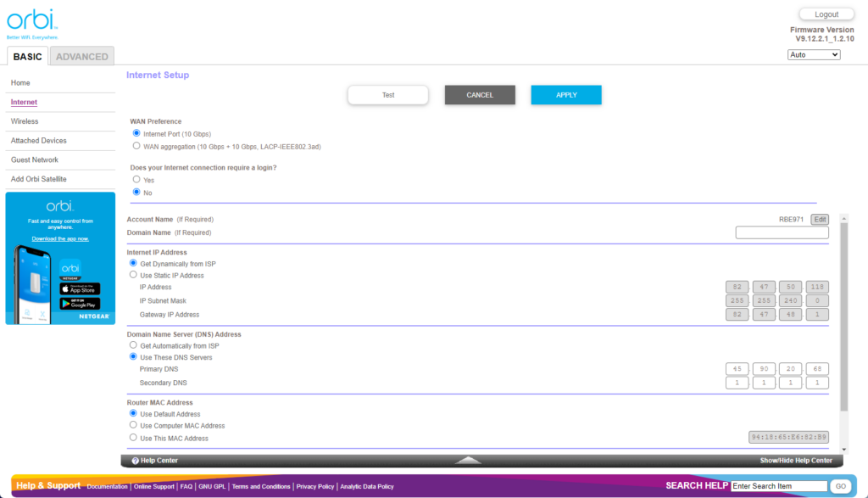The height and width of the screenshot is (498, 868).
Task: Select Use Computer MAC Address option
Action: [x=133, y=425]
